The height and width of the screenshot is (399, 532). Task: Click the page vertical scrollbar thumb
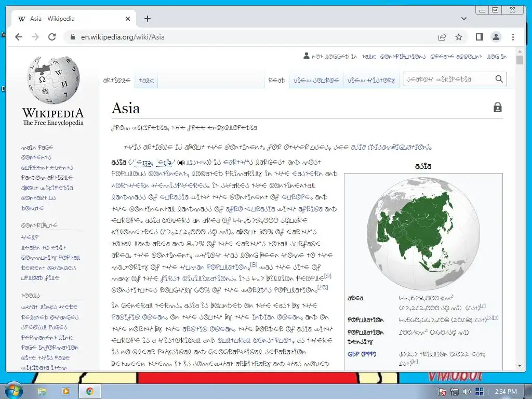pos(520,60)
